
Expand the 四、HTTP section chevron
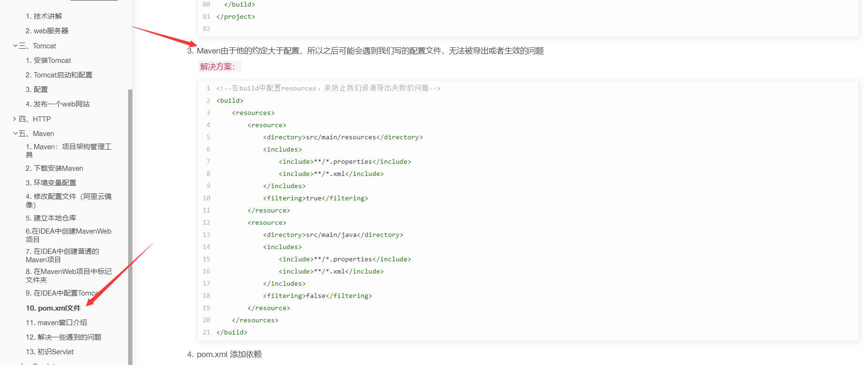coord(15,119)
